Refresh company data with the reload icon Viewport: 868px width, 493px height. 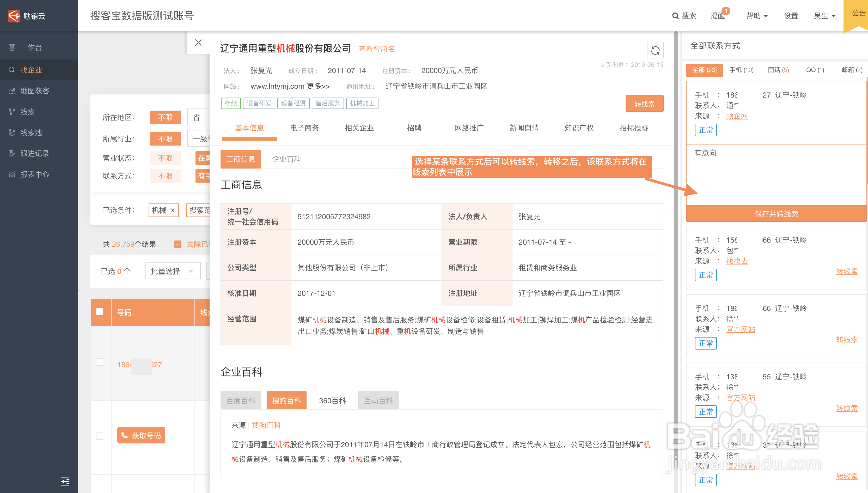pyautogui.click(x=655, y=50)
